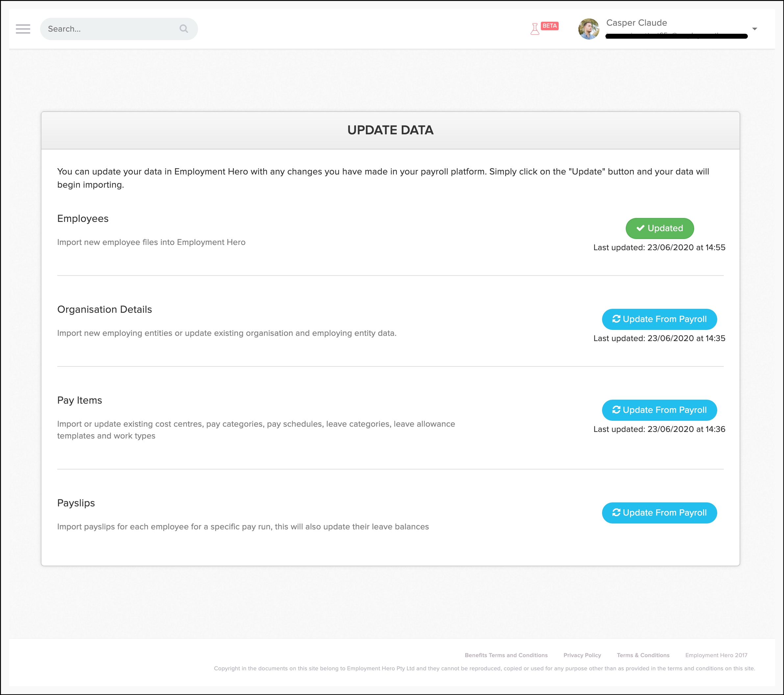Open the Privacy Policy link

(582, 655)
